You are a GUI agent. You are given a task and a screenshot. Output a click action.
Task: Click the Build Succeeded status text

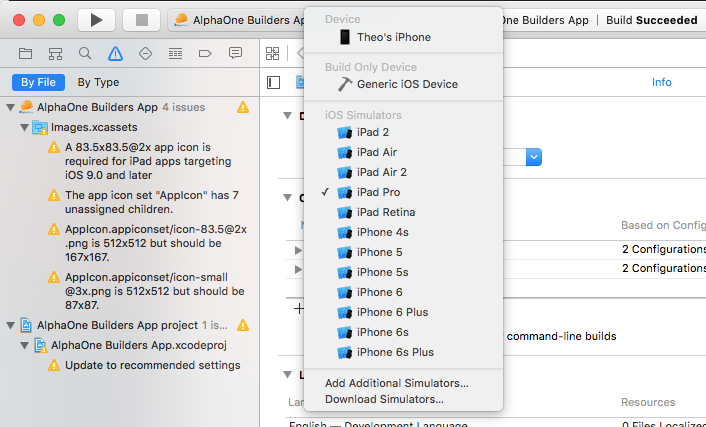(652, 20)
